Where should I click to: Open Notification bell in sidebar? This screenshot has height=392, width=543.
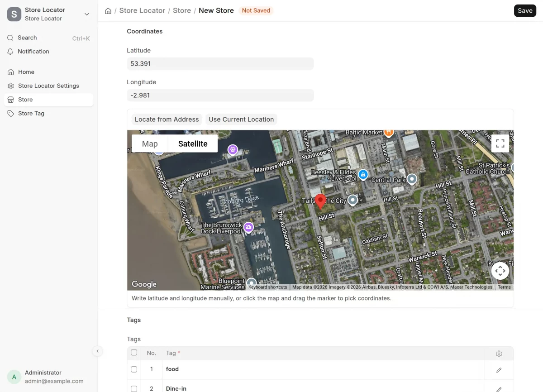pyautogui.click(x=48, y=52)
